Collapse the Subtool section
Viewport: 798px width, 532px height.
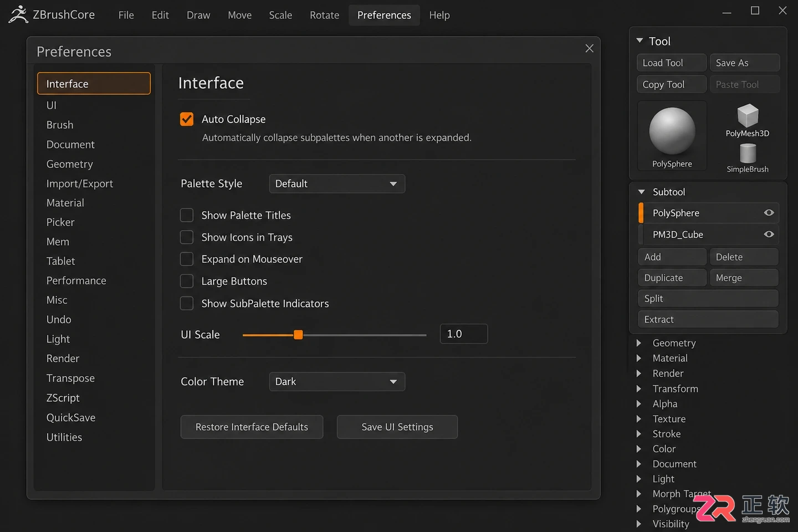641,192
